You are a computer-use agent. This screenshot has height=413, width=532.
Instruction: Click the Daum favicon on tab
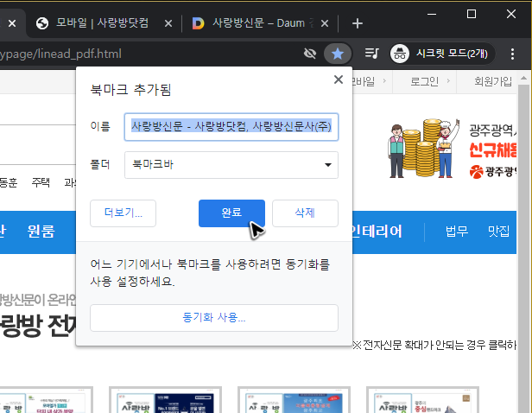coord(198,23)
